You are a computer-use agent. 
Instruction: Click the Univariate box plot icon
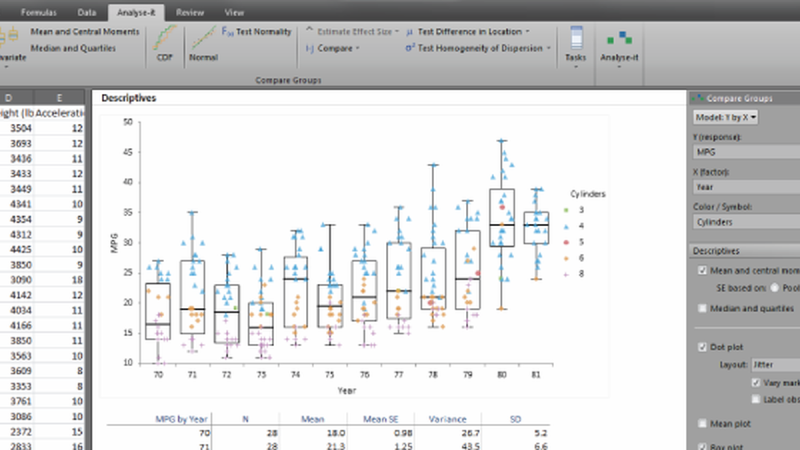(x=8, y=36)
